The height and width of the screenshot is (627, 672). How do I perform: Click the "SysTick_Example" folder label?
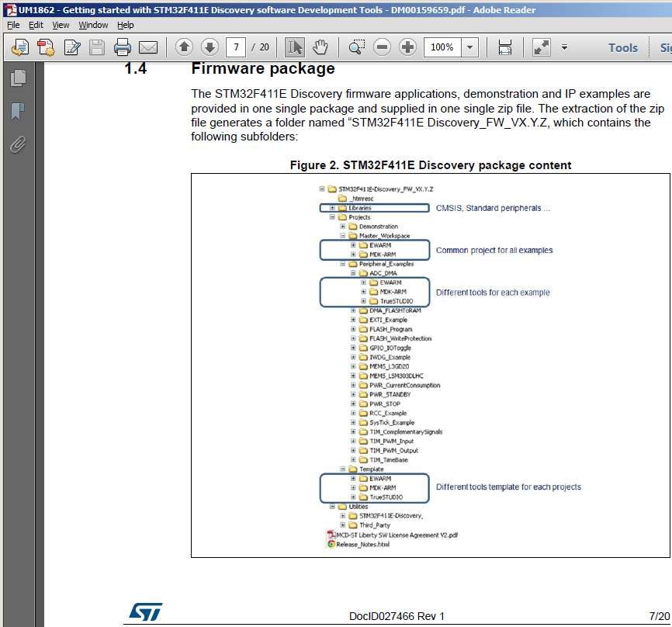click(392, 423)
